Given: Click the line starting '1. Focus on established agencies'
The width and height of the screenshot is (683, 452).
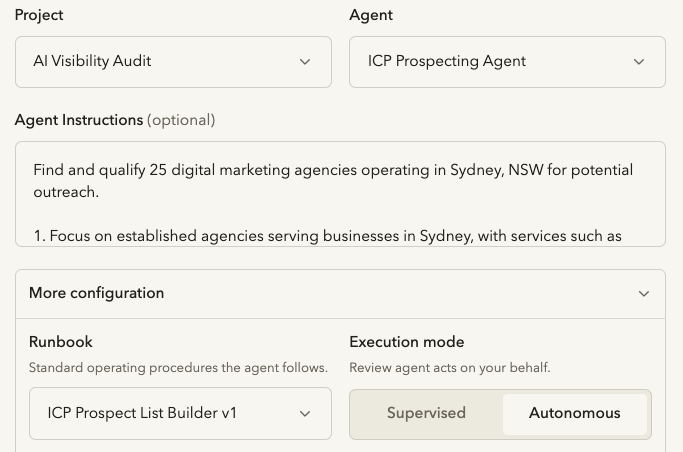Looking at the screenshot, I should (x=328, y=236).
